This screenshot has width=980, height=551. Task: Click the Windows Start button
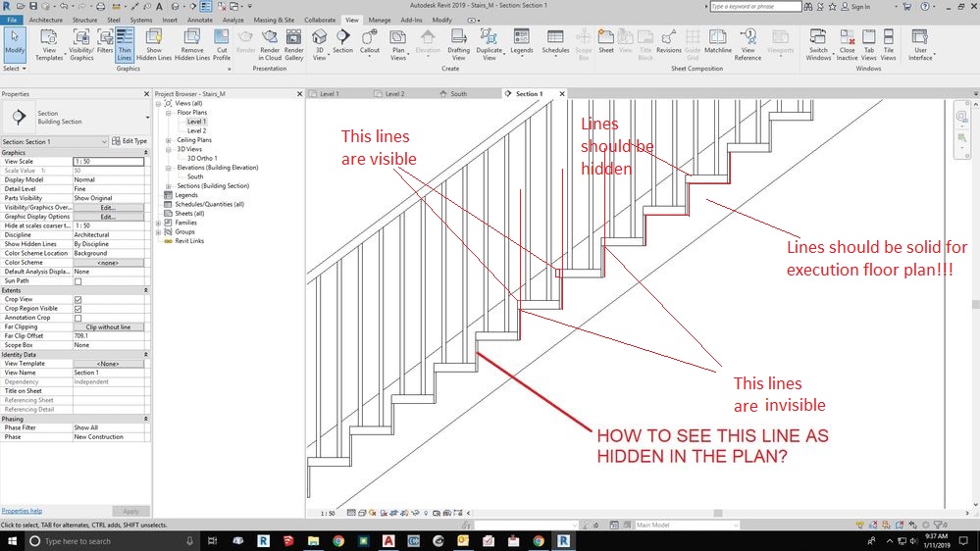[11, 541]
